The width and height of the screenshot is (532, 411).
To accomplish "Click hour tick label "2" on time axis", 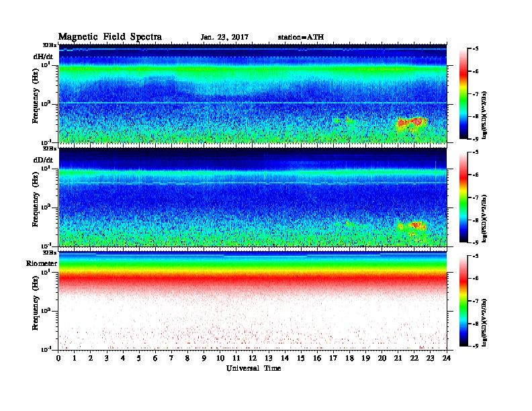I will (x=91, y=359).
